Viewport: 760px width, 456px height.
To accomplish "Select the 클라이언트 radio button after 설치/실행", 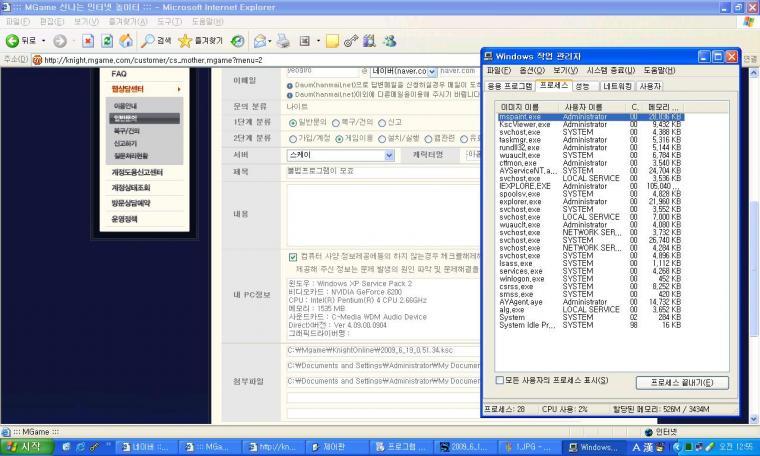I will 428,139.
